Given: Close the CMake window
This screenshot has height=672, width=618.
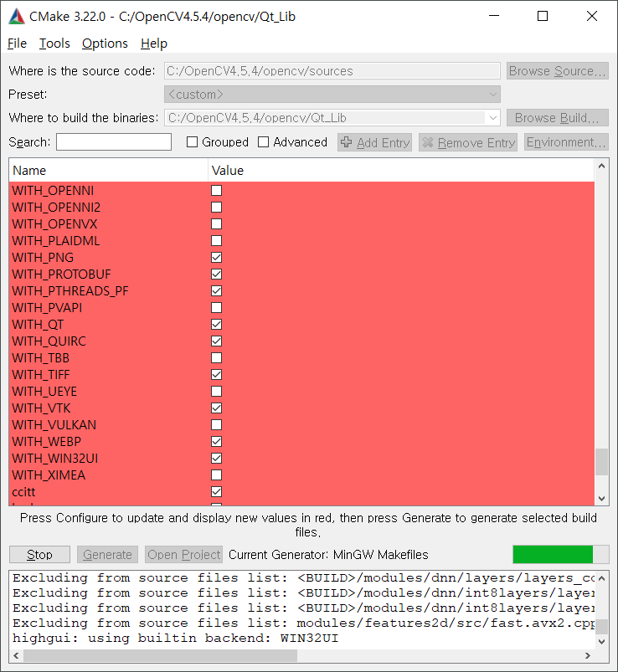Looking at the screenshot, I should pos(592,16).
